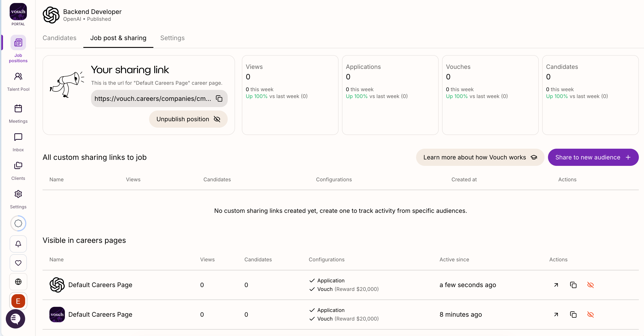Switch to the Candidates tab
Viewport: 644px width, 336px height.
[60, 38]
